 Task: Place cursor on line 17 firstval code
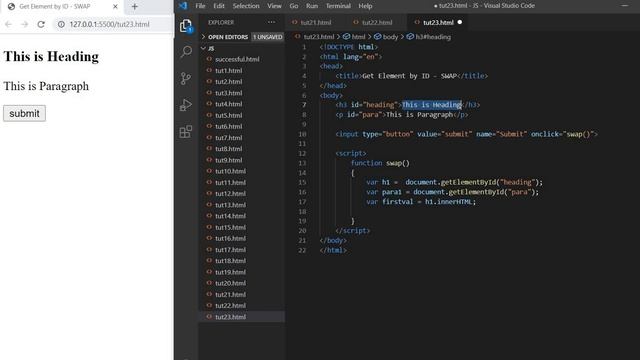[421, 202]
